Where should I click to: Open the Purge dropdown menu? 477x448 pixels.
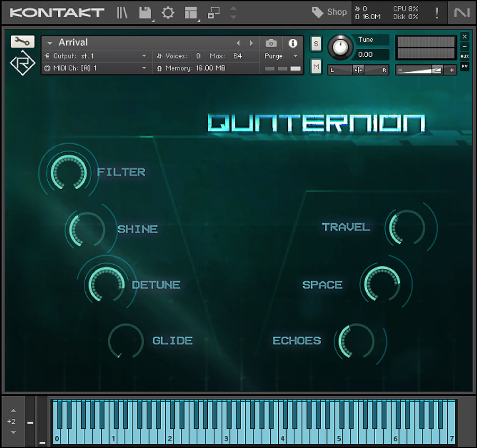pyautogui.click(x=279, y=56)
